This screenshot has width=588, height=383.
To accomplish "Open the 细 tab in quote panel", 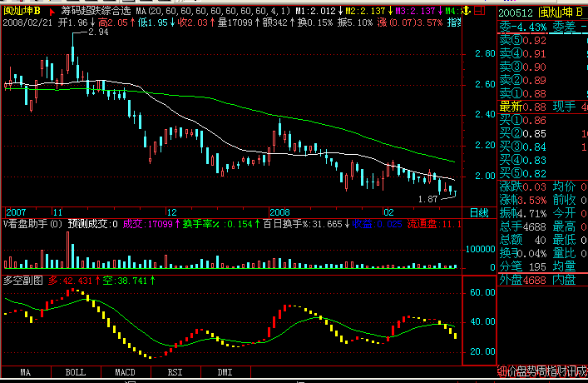I will (502, 371).
